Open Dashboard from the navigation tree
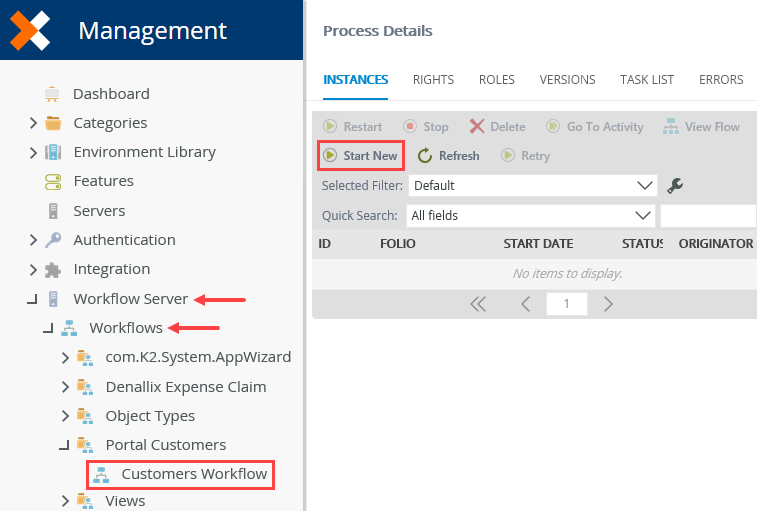This screenshot has height=511, width=757. (111, 94)
